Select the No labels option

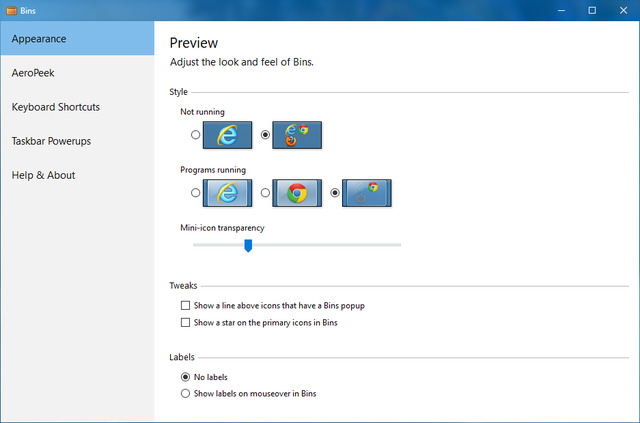[x=185, y=377]
